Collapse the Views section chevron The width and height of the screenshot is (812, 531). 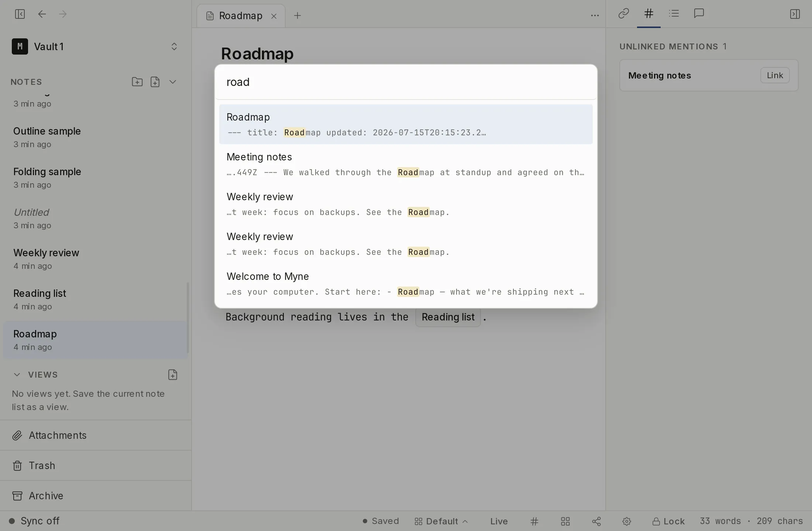[17, 375]
